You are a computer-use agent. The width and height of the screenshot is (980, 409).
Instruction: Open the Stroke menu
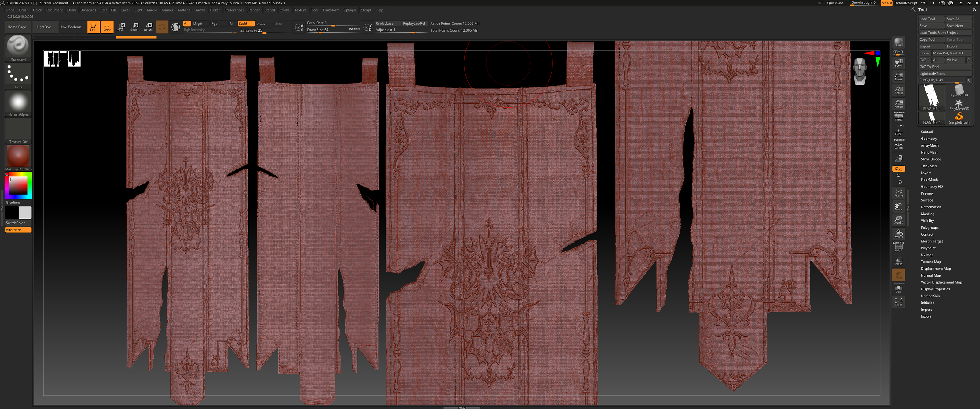[x=284, y=10]
